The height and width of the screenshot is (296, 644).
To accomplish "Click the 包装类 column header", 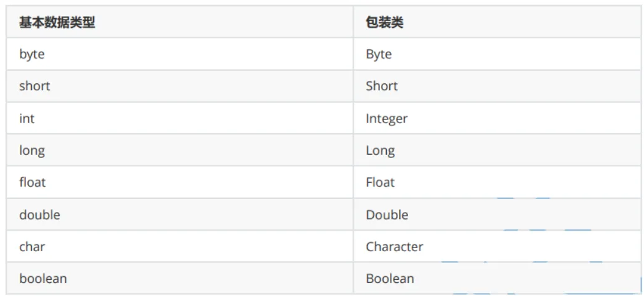I will pos(384,22).
